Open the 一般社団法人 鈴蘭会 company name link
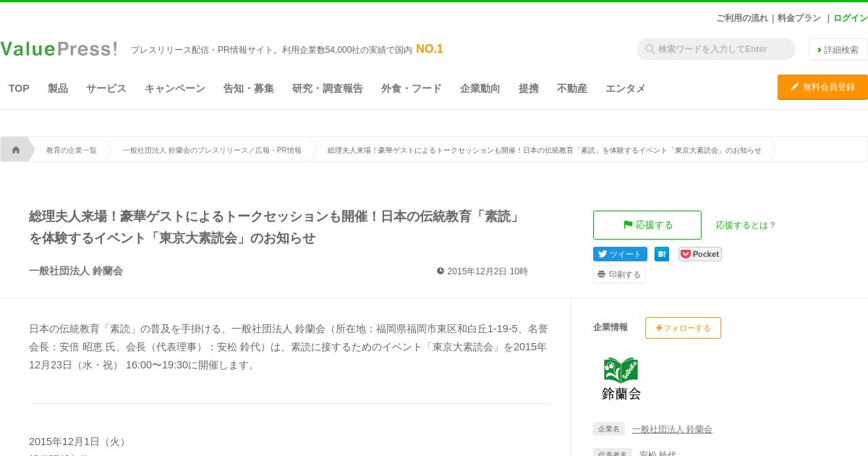Image resolution: width=868 pixels, height=456 pixels. pyautogui.click(x=672, y=429)
